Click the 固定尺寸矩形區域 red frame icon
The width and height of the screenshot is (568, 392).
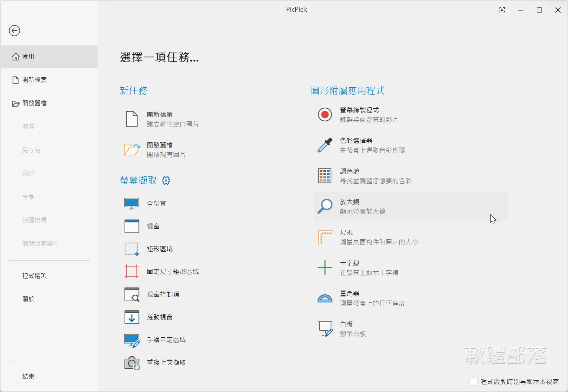click(132, 272)
